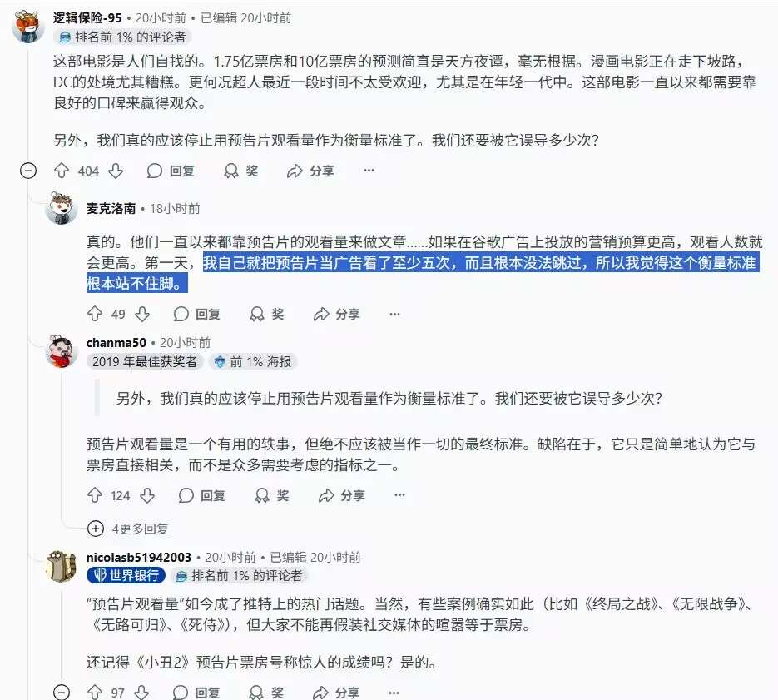Click nicolasb51942003's avatar
This screenshot has width=778, height=700.
[61, 565]
